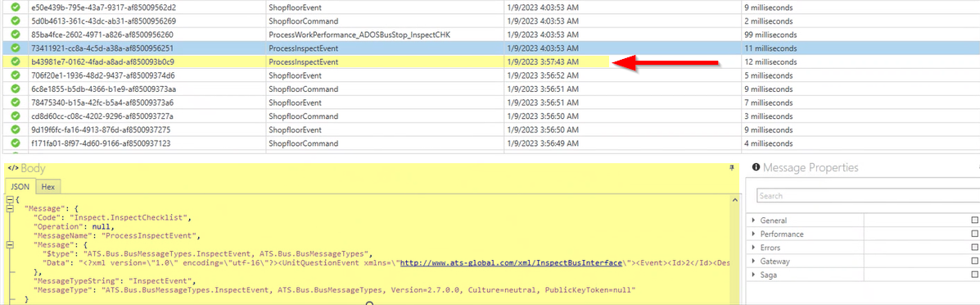Select message ID 85ba4fce-2602-4971-a826-af8500956260
This screenshot has width=980, height=305.
(x=102, y=34)
